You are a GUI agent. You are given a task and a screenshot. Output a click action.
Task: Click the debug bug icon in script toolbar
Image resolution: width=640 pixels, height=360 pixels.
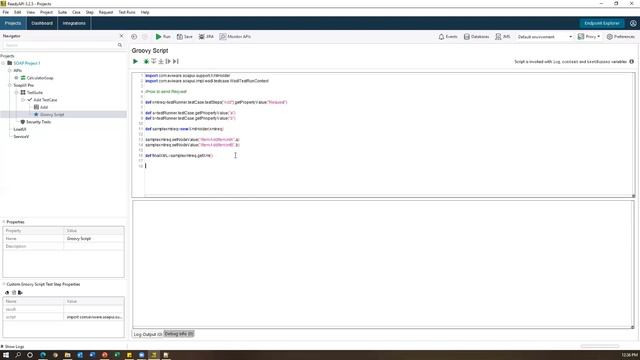(x=146, y=61)
